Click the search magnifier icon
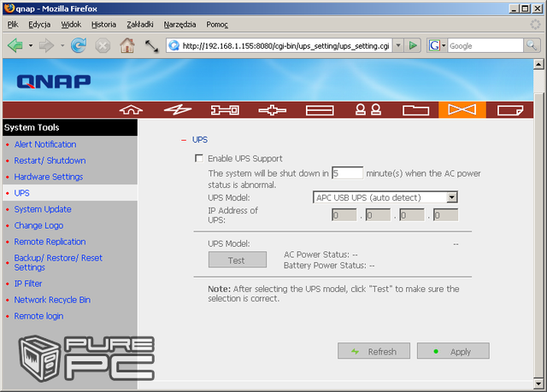The image size is (547, 392). click(x=532, y=45)
